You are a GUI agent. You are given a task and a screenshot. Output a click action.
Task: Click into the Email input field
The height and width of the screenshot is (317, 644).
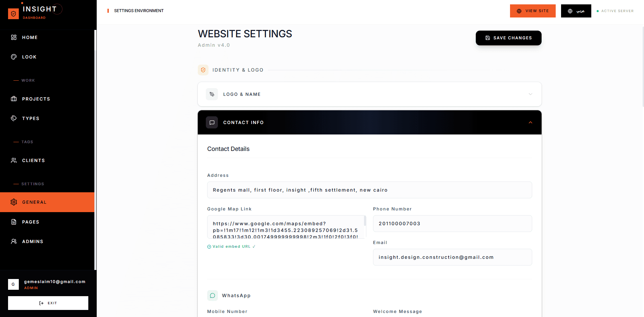pos(452,257)
